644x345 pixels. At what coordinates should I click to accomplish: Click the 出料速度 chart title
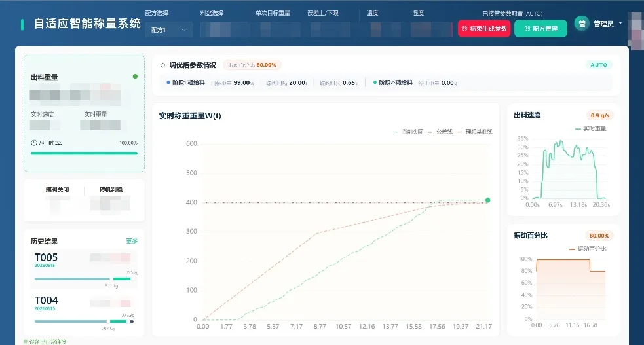(x=527, y=115)
